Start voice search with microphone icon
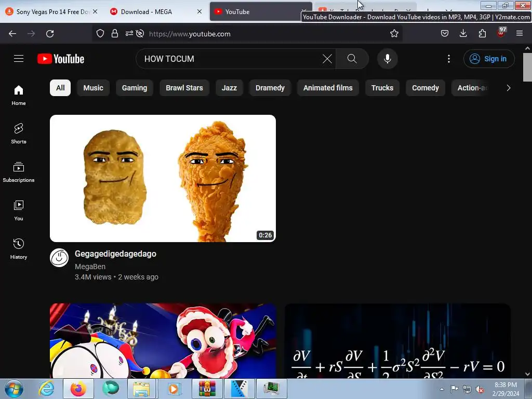Screen dimensions: 532x399 point(387,59)
